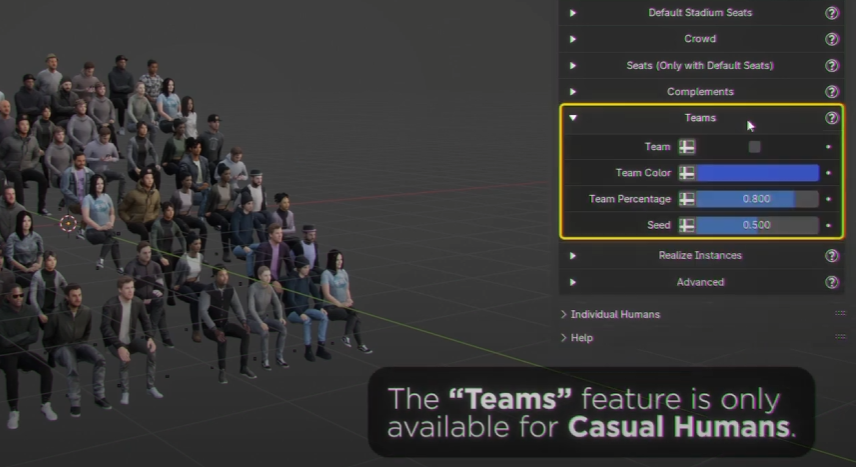Collapse the Teams section
The image size is (856, 467).
click(x=573, y=118)
